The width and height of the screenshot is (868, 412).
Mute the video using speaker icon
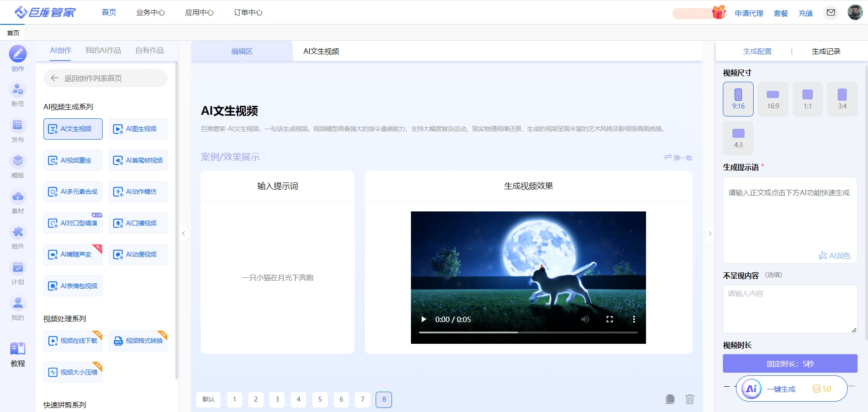pos(585,319)
